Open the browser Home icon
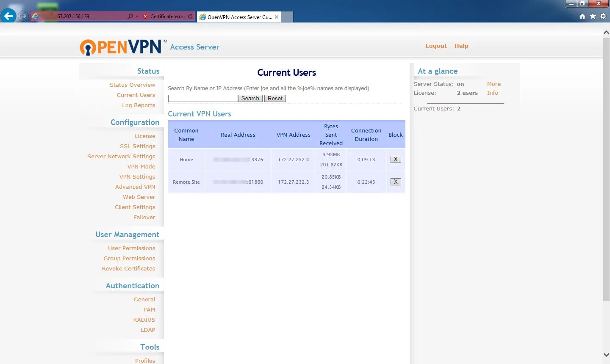The height and width of the screenshot is (364, 610). [x=582, y=16]
